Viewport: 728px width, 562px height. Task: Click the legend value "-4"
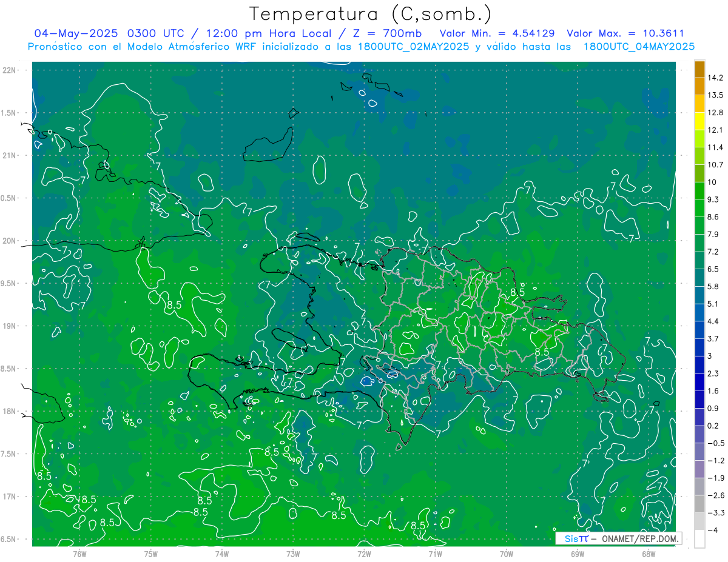click(713, 530)
